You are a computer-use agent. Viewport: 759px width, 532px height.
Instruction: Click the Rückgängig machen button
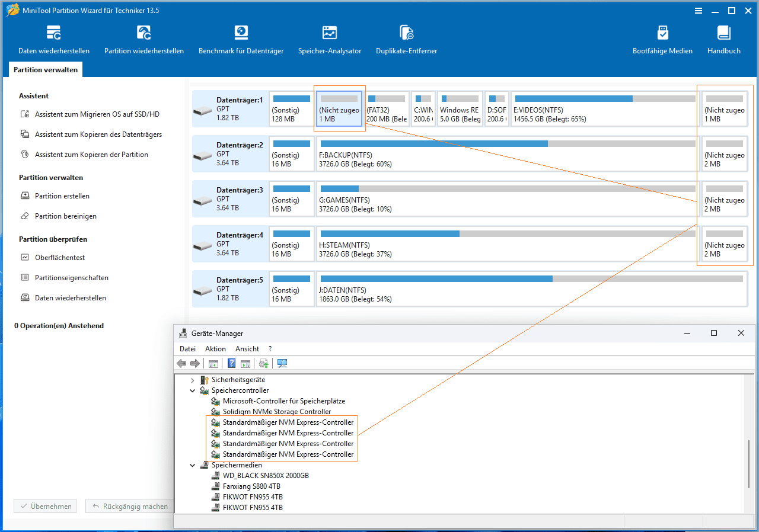click(129, 507)
